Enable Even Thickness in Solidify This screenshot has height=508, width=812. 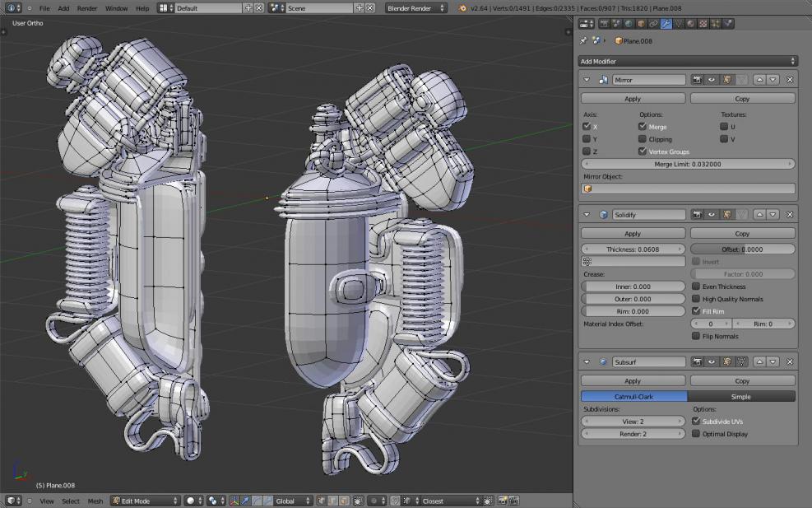[696, 287]
